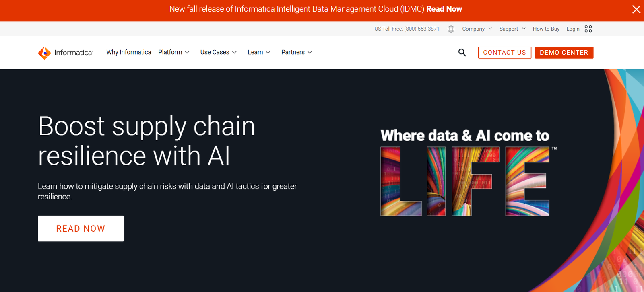Go to Why Informatica page
Screen dimensions: 644x292
[x=129, y=52]
